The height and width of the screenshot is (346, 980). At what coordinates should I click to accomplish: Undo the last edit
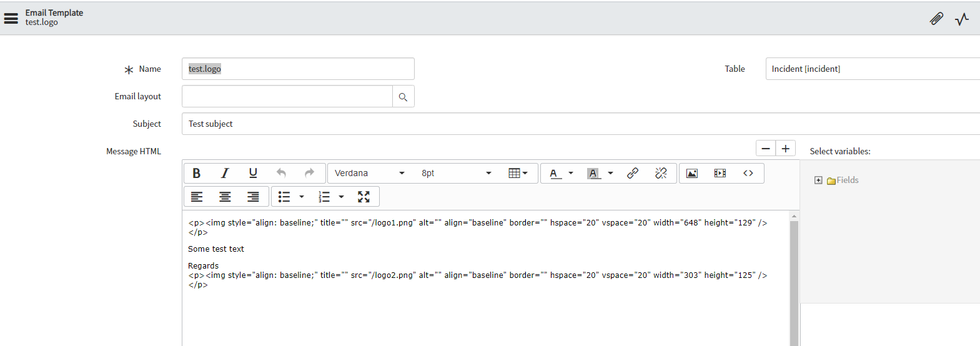point(281,173)
